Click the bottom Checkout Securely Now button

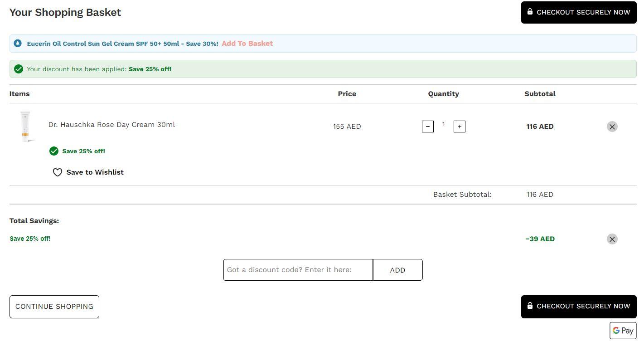pyautogui.click(x=579, y=307)
